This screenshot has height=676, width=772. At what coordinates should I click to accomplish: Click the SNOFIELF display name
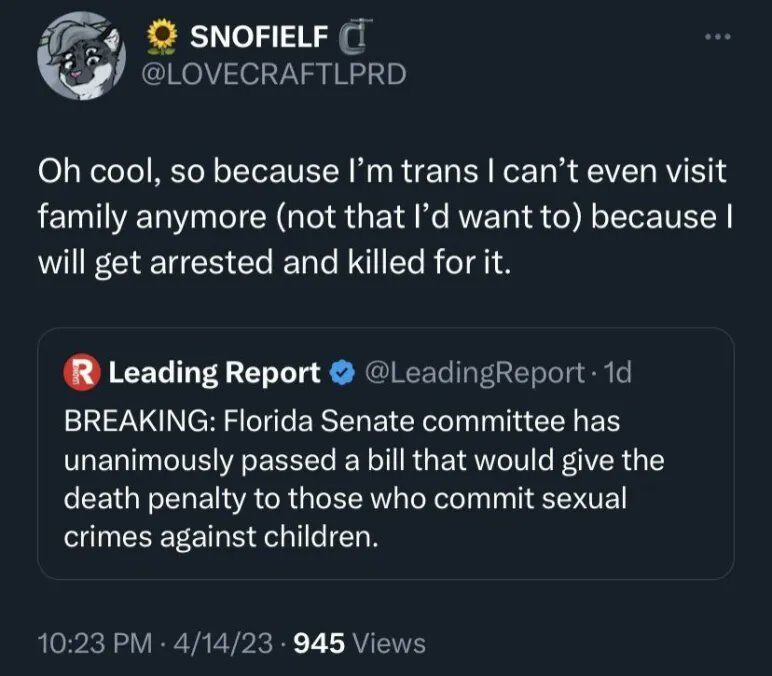[258, 38]
